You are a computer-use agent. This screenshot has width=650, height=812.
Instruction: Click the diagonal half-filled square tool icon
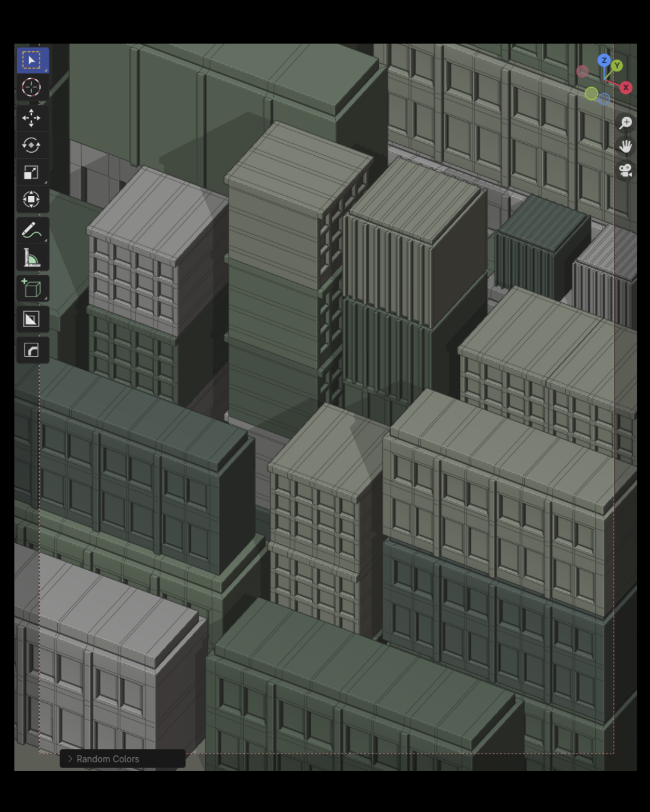point(31,319)
